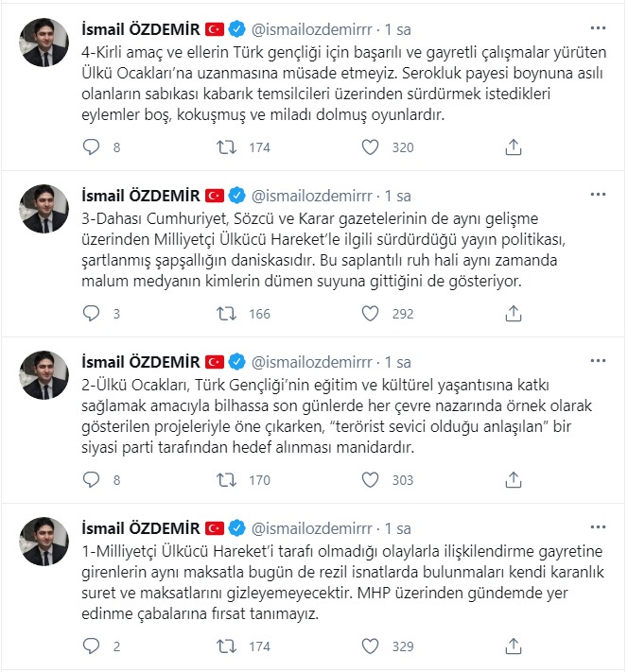Viewport: 628px width, 672px height.
Task: Like the tweet starting with 3-Dahası Cumhuriyet
Action: 372,314
